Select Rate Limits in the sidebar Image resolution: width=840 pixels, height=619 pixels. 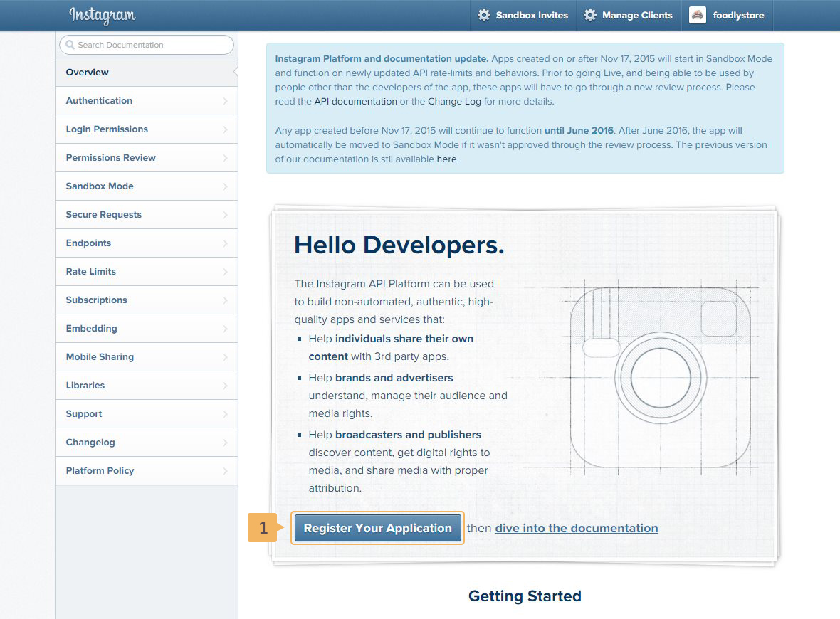[x=91, y=272]
